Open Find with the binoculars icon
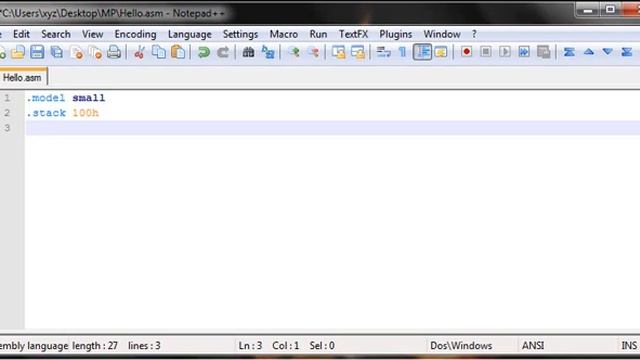Screen dimensions: 640x360 tap(248, 52)
